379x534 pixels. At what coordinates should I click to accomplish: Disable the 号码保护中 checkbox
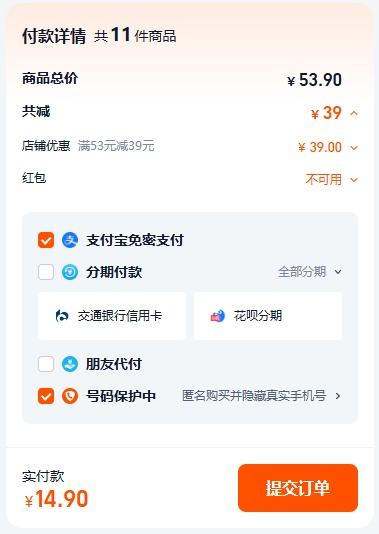pyautogui.click(x=46, y=396)
